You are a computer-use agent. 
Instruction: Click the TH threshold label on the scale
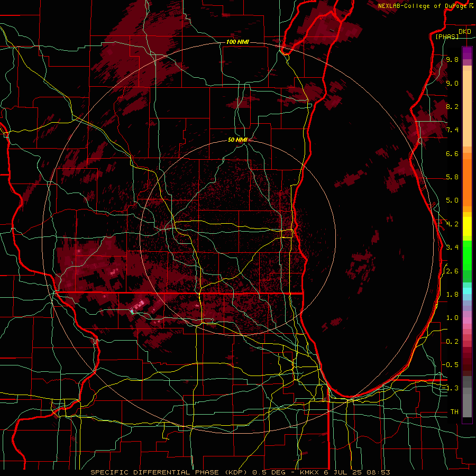(454, 412)
